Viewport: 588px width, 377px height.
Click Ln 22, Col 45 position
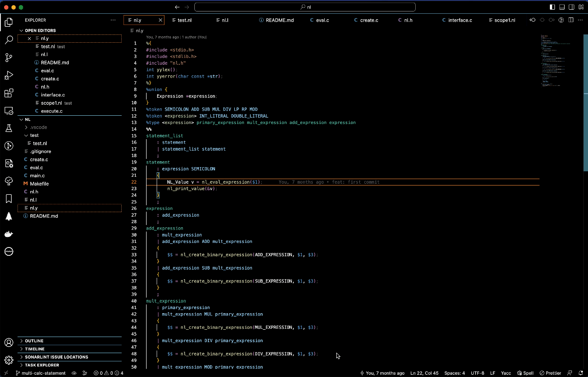coord(424,373)
